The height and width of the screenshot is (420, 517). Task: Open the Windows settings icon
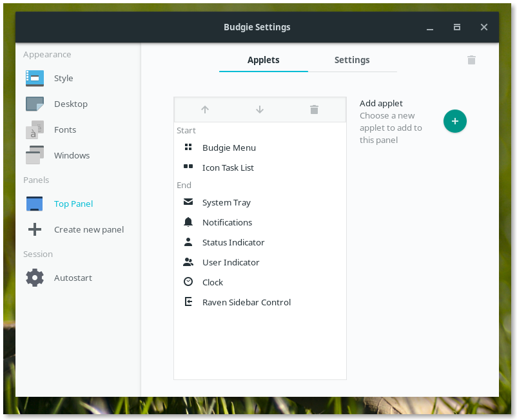35,155
